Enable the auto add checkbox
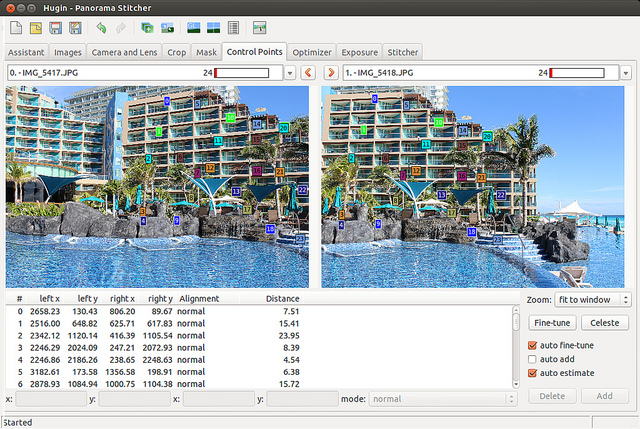The image size is (640, 429). pyautogui.click(x=533, y=359)
